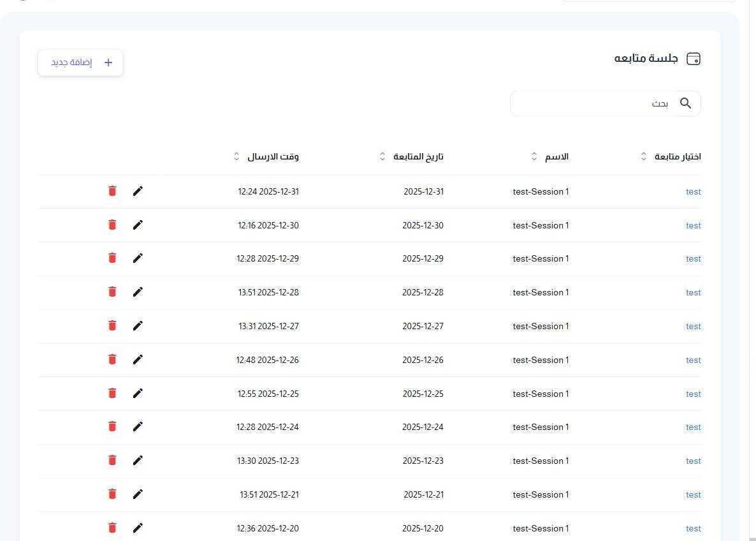
Task: Edit the session dated 2025-12-27
Action: tap(138, 326)
